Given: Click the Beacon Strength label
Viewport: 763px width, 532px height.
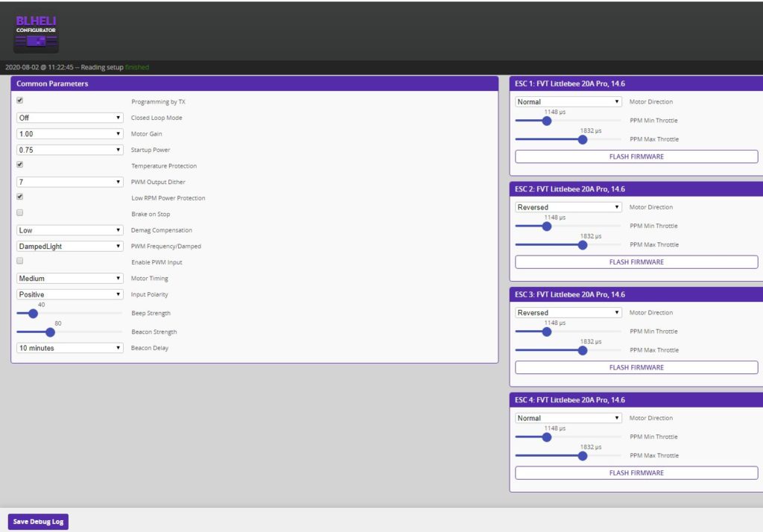Looking at the screenshot, I should click(153, 332).
